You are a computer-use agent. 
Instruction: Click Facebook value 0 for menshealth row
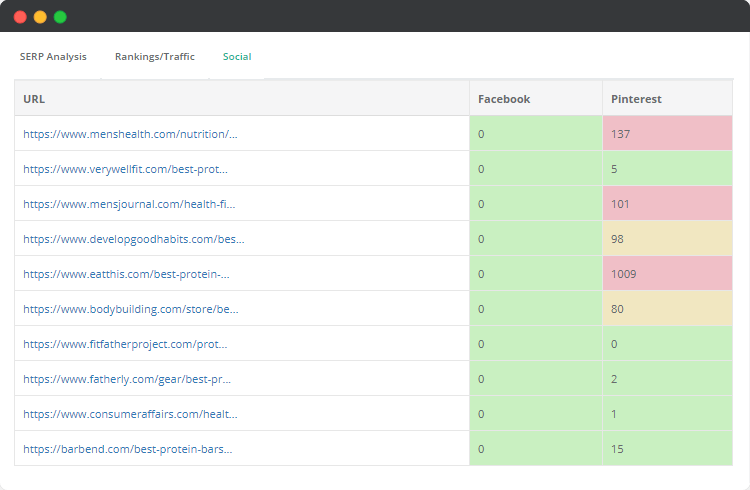[x=536, y=134]
